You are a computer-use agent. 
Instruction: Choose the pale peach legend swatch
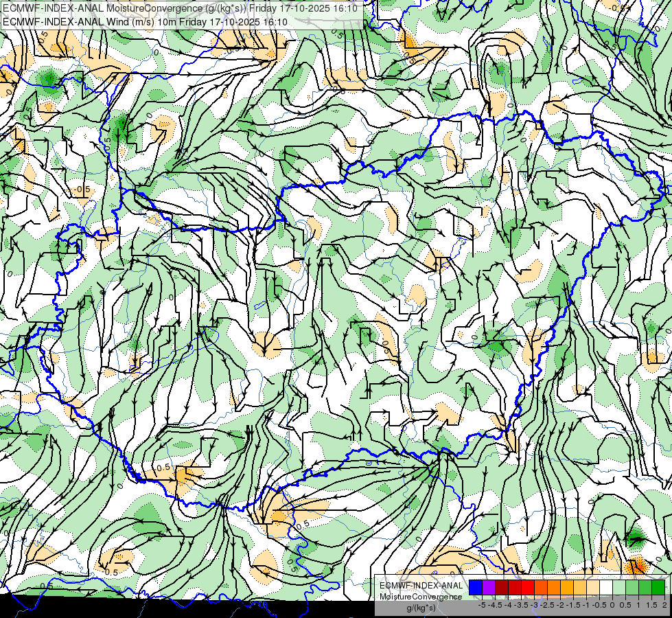pos(593,587)
